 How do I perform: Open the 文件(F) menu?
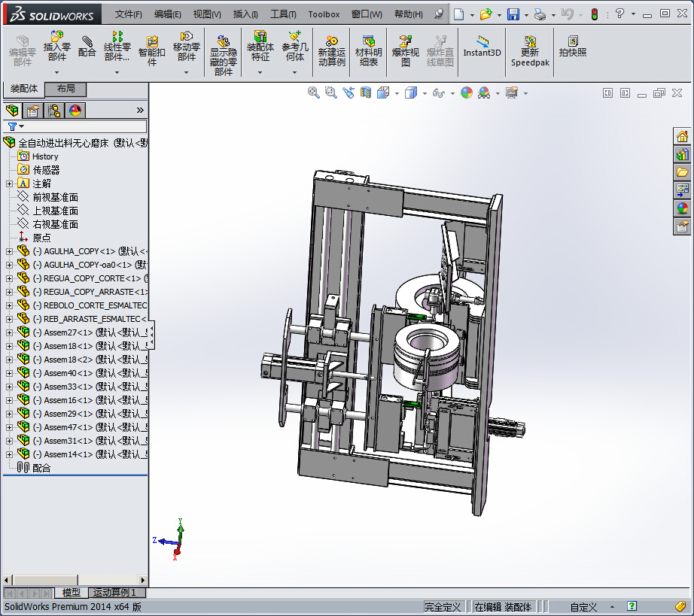(x=129, y=14)
